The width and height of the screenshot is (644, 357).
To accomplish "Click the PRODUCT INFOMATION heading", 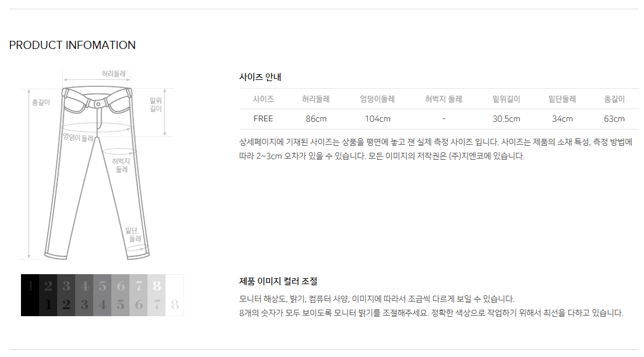I will [72, 45].
